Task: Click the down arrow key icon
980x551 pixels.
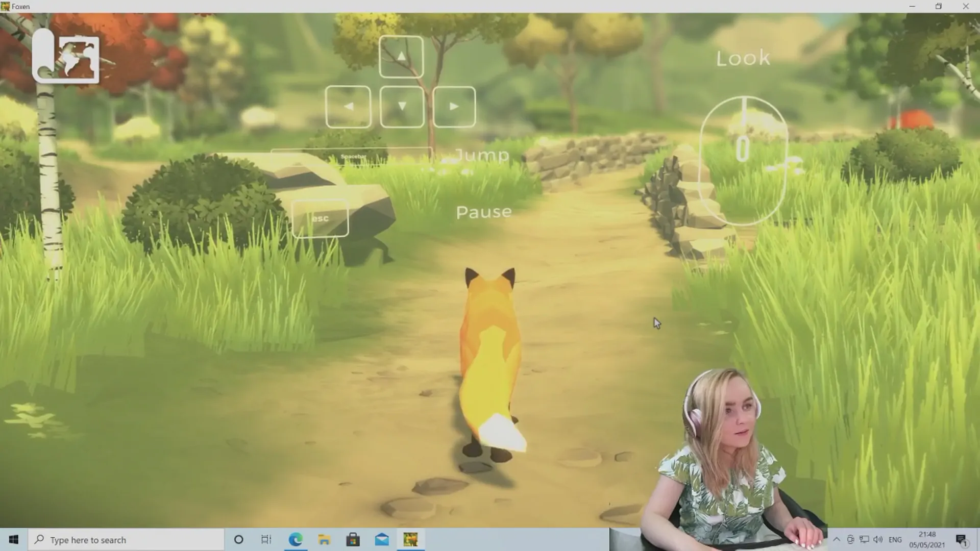Action: pos(402,107)
